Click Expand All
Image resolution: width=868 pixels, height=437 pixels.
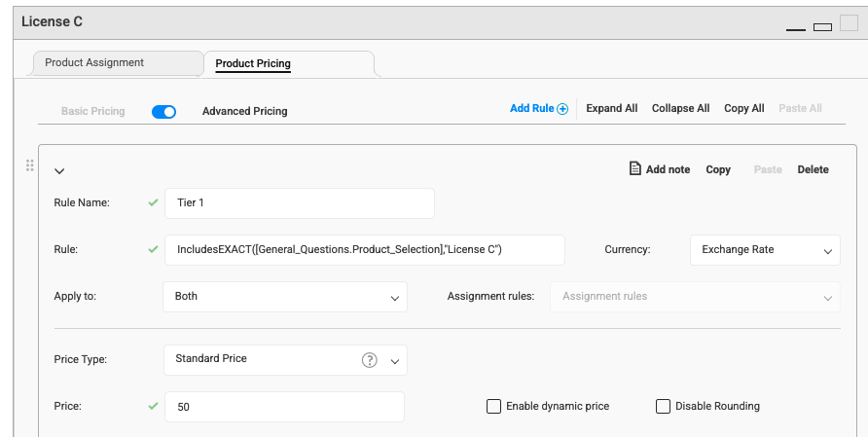tap(612, 109)
